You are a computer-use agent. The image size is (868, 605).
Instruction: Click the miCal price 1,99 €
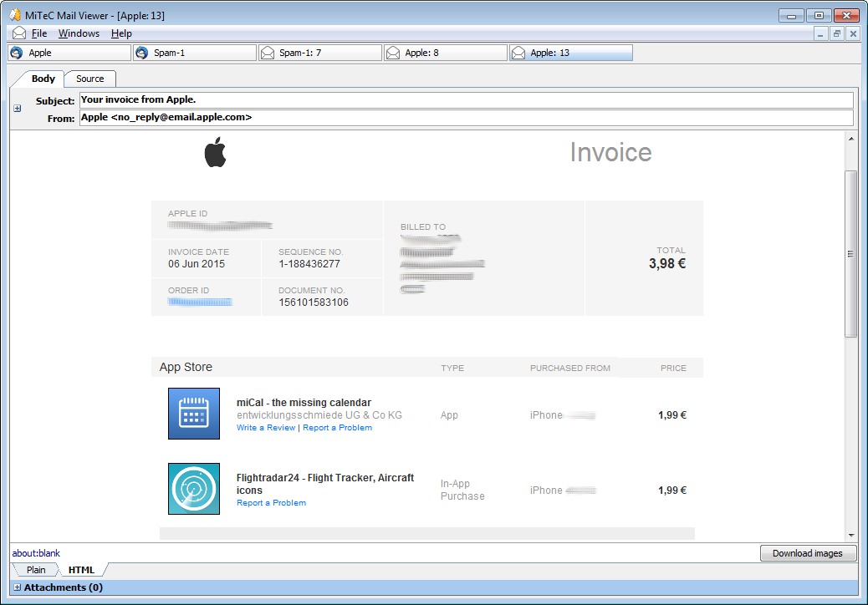pyautogui.click(x=672, y=415)
